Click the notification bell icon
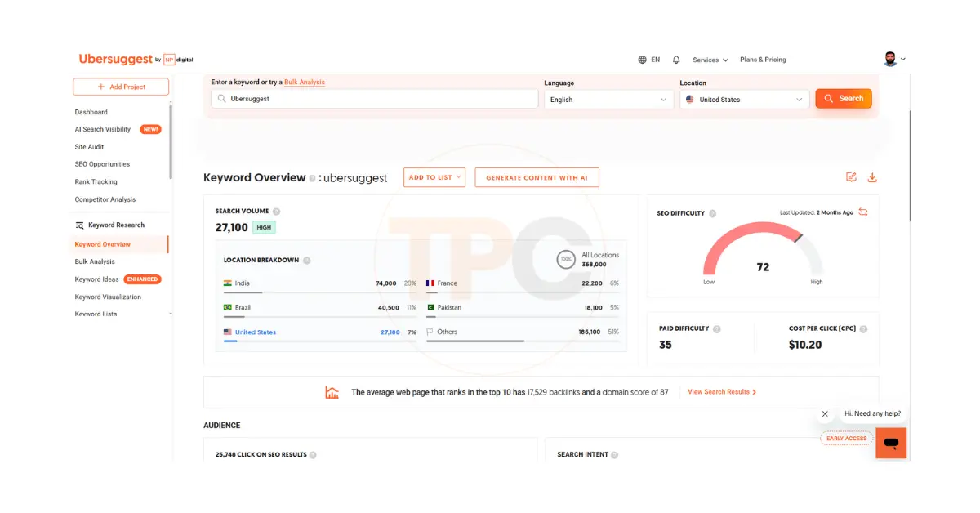The width and height of the screenshot is (980, 513). (676, 60)
